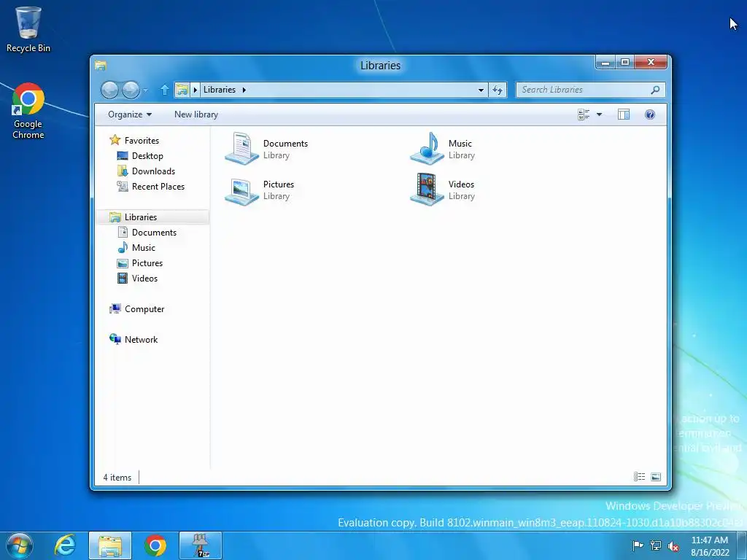
Task: Open the clock showing 11:47 AM
Action: (x=710, y=545)
